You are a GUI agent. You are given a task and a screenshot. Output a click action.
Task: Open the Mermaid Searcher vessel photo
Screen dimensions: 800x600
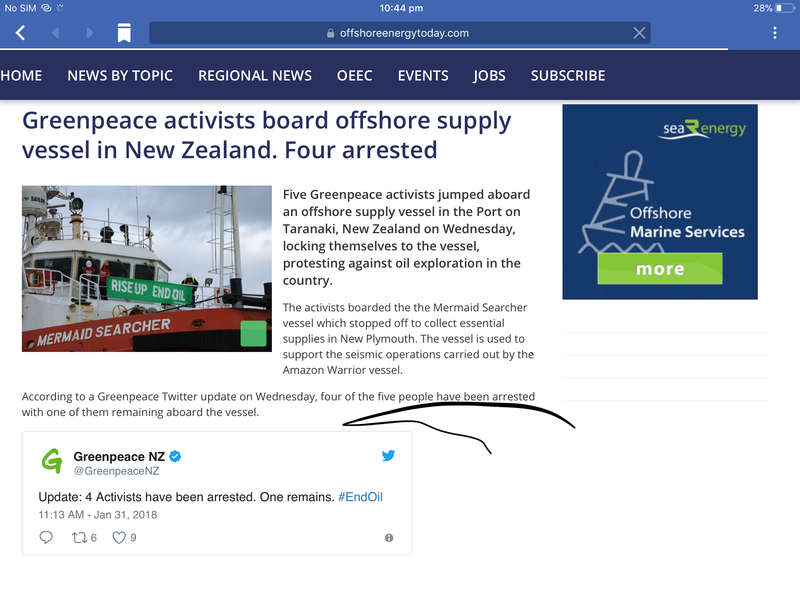[146, 269]
